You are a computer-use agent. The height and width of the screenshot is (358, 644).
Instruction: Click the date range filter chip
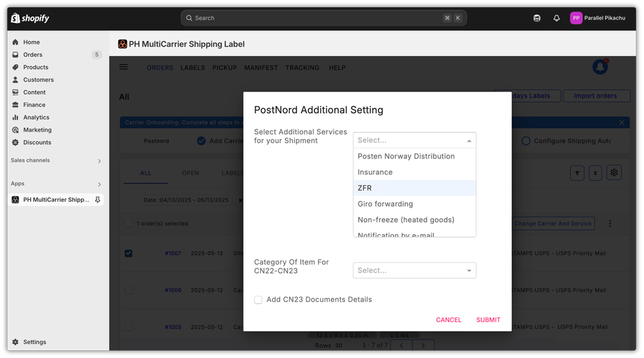(185, 200)
